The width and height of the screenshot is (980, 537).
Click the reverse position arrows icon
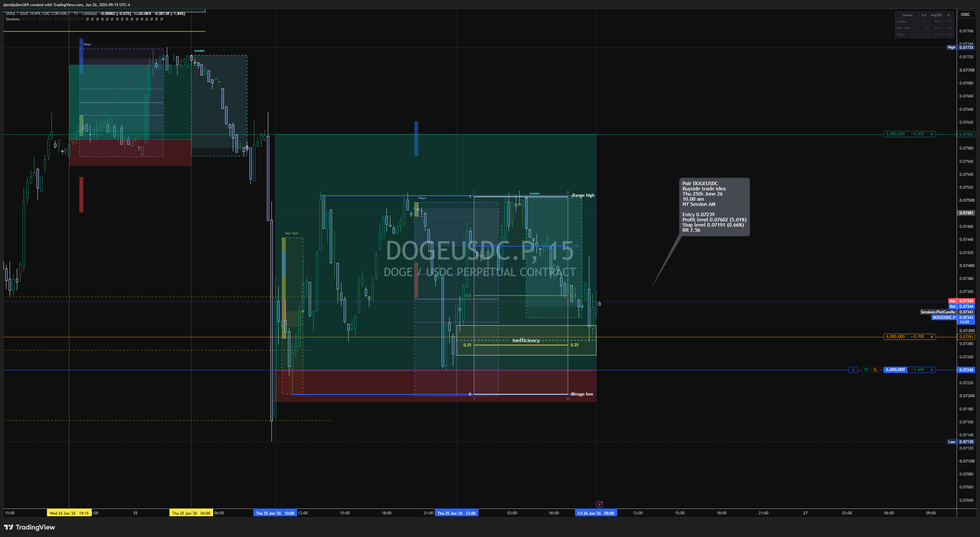[853, 370]
